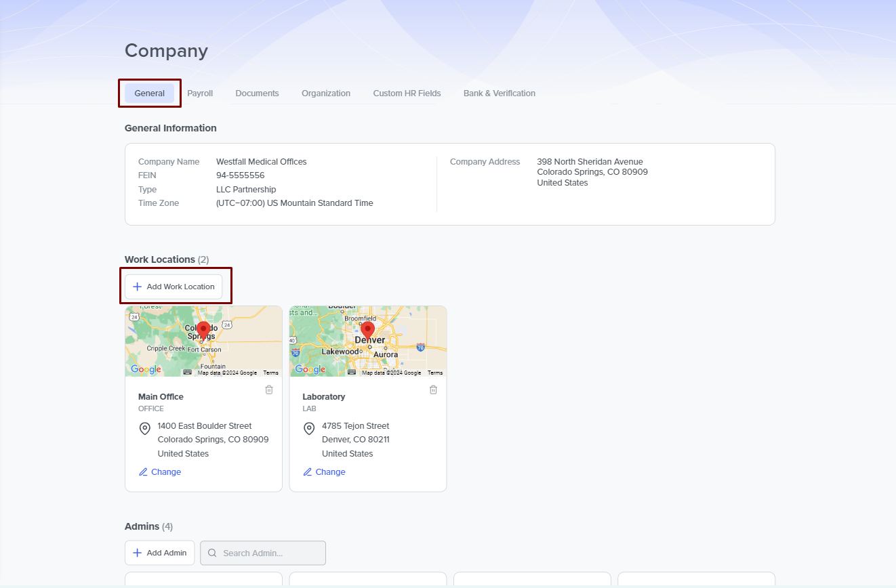Open the Documents tab
The image size is (896, 588).
point(257,93)
